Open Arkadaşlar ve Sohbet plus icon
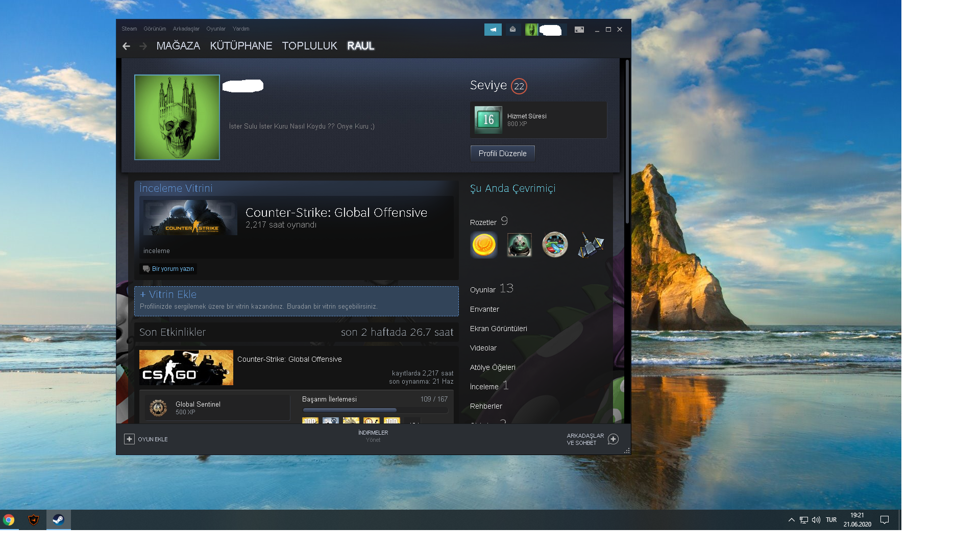The height and width of the screenshot is (551, 980). 614,439
